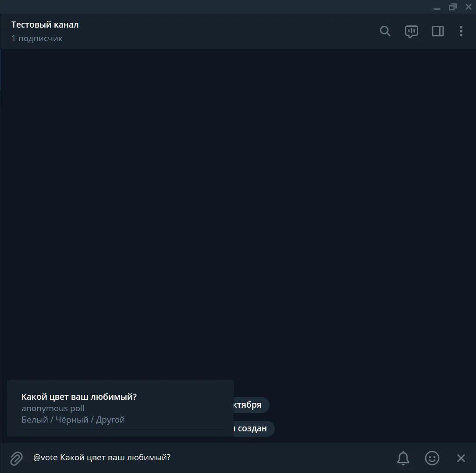This screenshot has height=473, width=476.
Task: Click the channel 'создан' service message
Action: [253, 428]
